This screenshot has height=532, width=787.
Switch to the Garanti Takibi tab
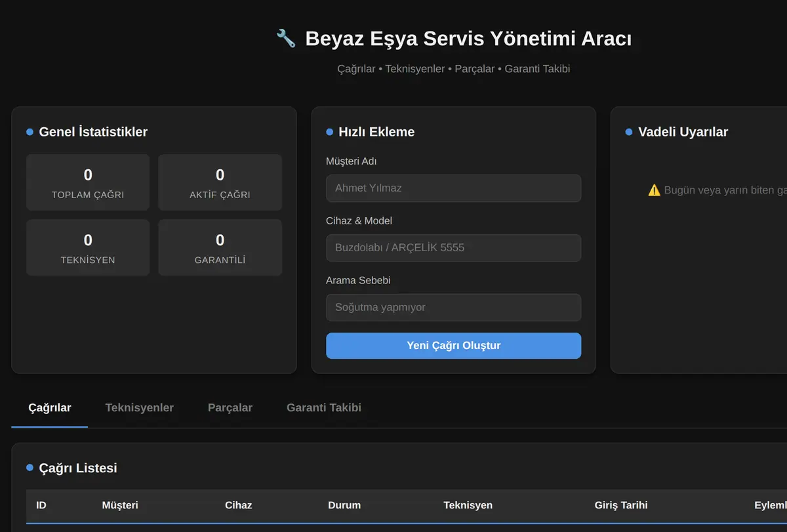point(324,407)
